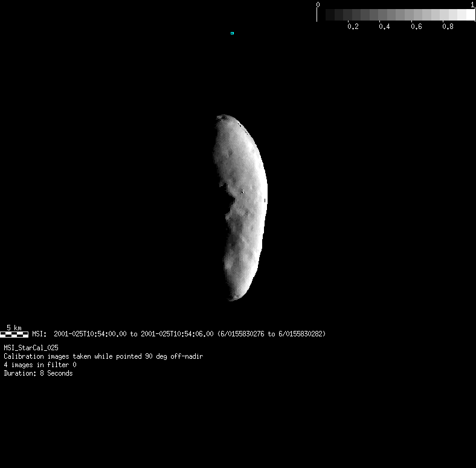
Task: Click the 0.4 label under grayscale bar
Action: click(x=384, y=27)
